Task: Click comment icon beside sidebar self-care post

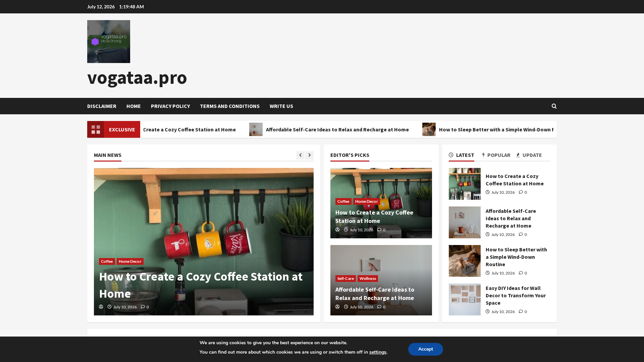Action: point(521,234)
